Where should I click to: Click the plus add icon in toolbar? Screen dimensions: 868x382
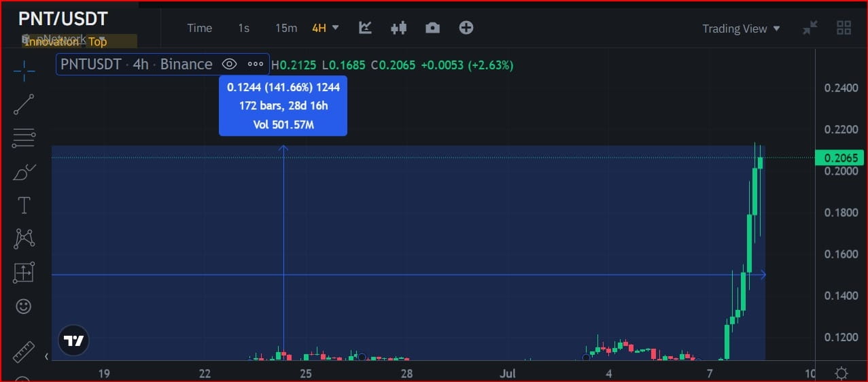tap(466, 28)
